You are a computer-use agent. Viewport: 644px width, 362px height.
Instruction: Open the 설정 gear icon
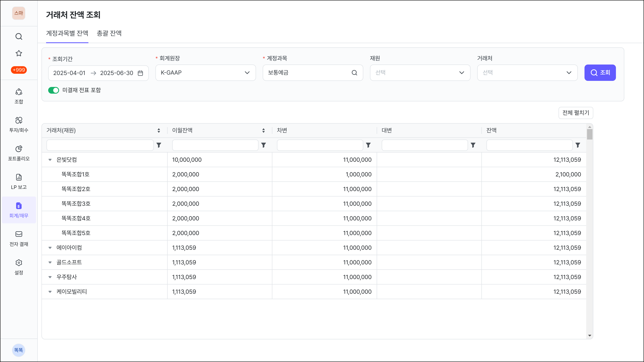click(x=19, y=263)
